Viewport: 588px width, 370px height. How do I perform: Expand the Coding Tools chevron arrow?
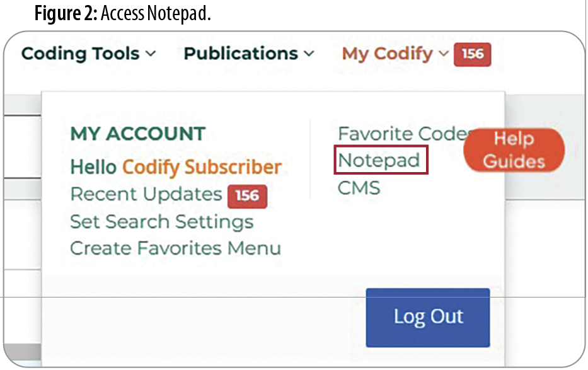(x=151, y=54)
